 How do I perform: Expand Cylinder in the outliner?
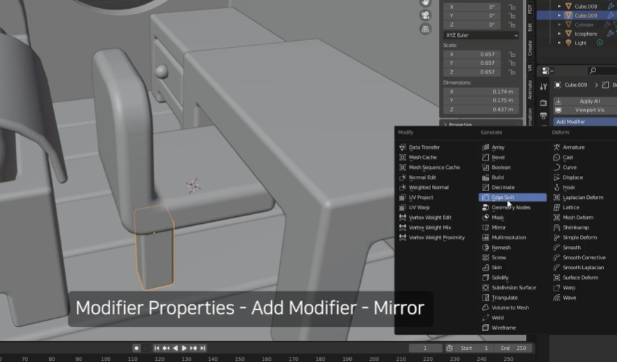tap(560, 24)
